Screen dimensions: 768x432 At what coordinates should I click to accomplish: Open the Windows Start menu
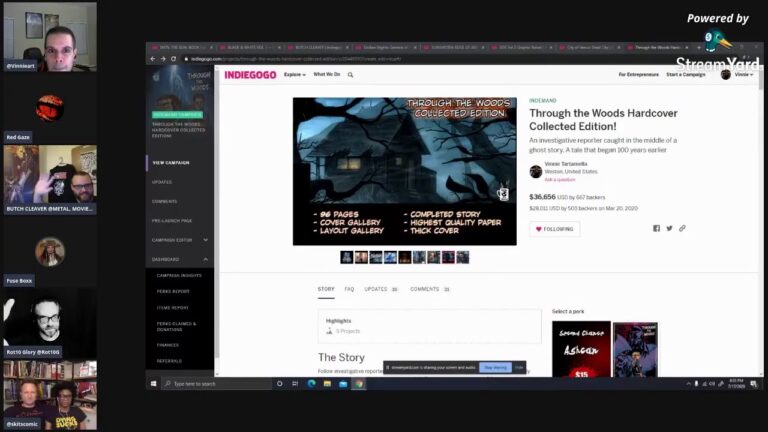[154, 384]
